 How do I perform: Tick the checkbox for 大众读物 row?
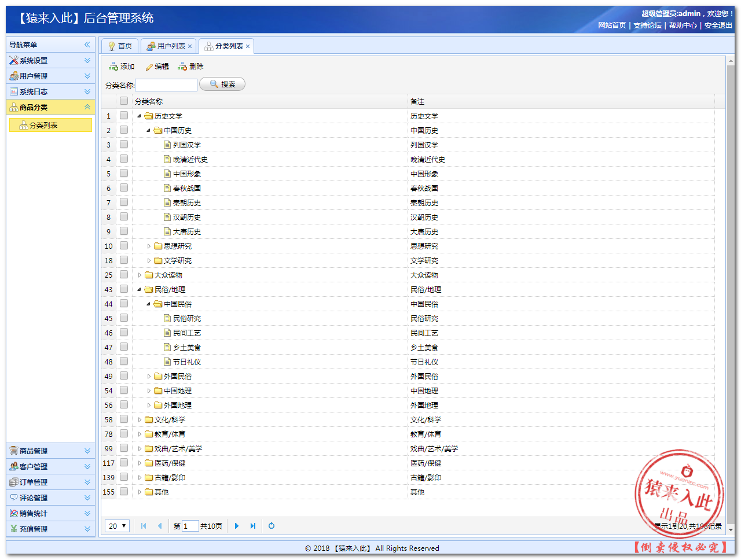(124, 275)
